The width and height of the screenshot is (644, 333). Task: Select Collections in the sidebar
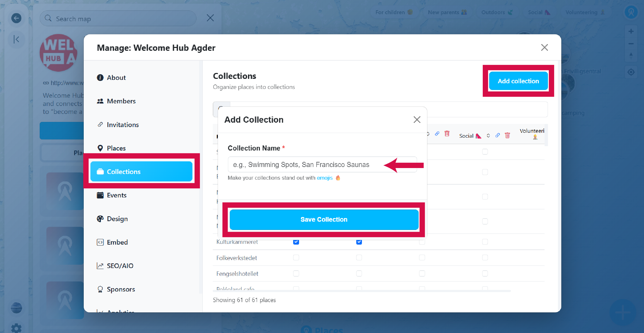click(141, 171)
